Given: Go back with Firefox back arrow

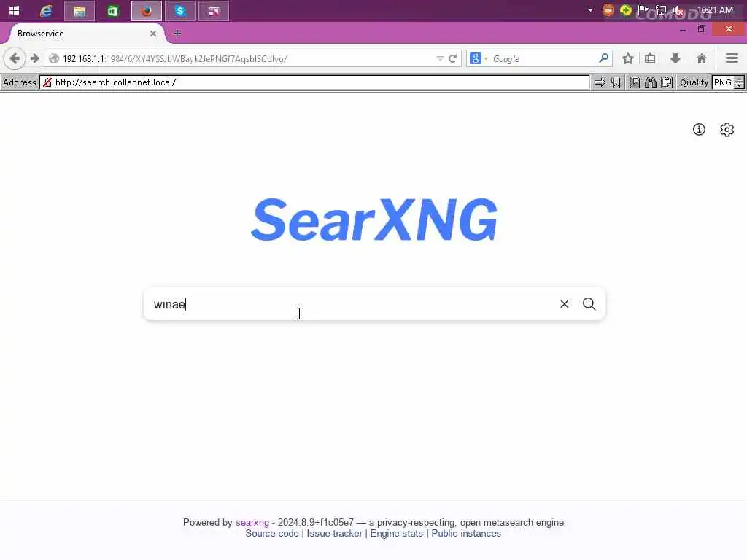Looking at the screenshot, I should click(15, 58).
